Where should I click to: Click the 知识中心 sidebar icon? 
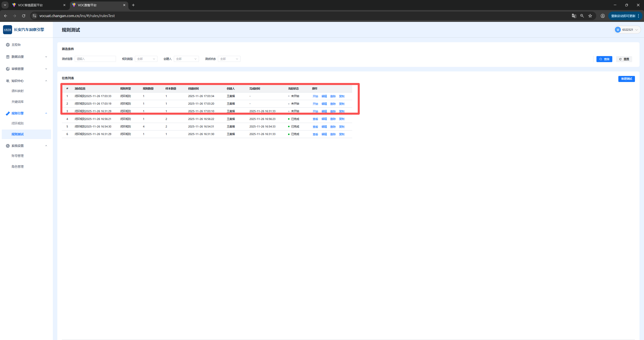click(8, 81)
